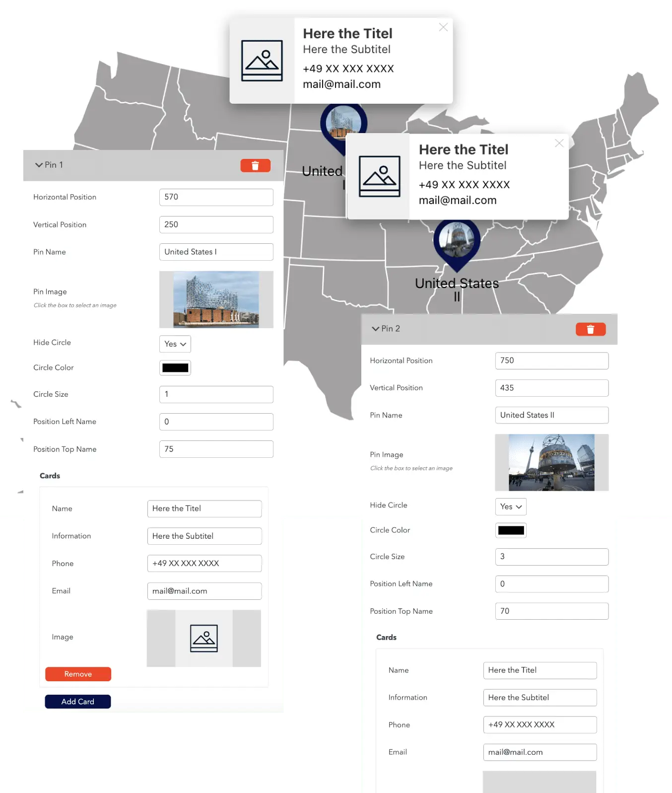Edit Pin 2 Horizontal Position field 750

pos(552,360)
